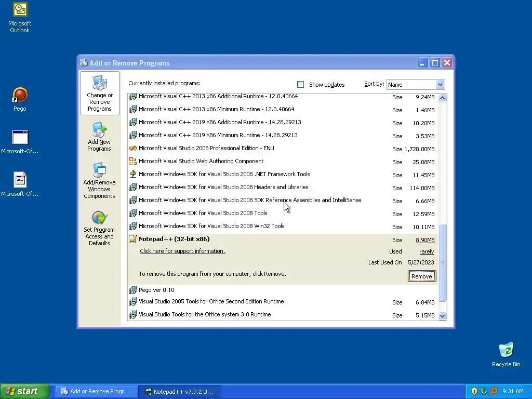Click Visual Studio 2008 Professional Edition icon
This screenshot has width=532, height=399.
coord(132,148)
